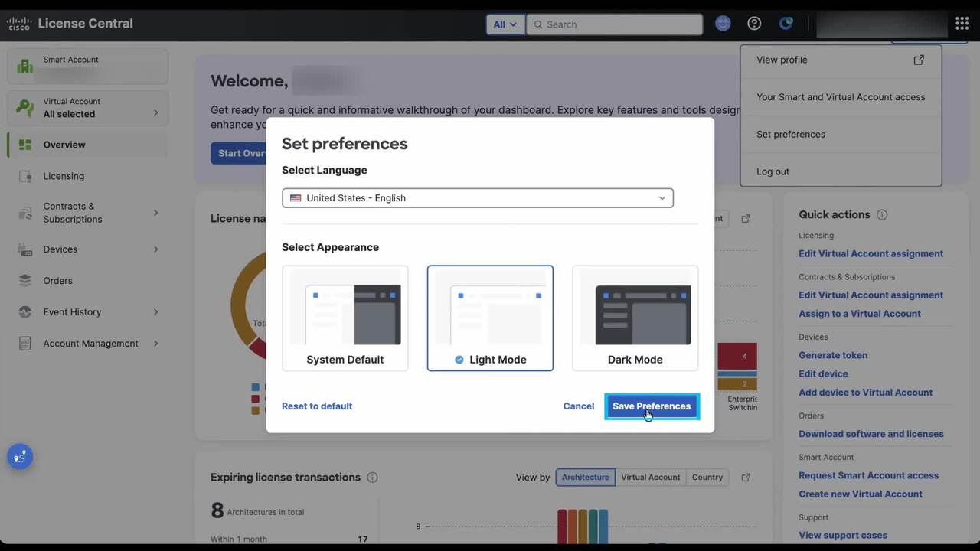Click the Quick actions info icon
Viewport: 980px width, 551px height.
[882, 215]
